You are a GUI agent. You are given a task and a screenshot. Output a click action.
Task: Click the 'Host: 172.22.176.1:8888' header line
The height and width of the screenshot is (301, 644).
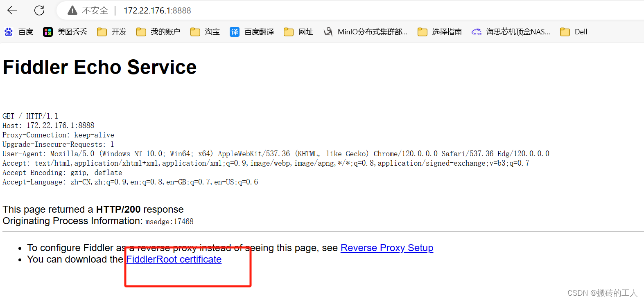[48, 126]
